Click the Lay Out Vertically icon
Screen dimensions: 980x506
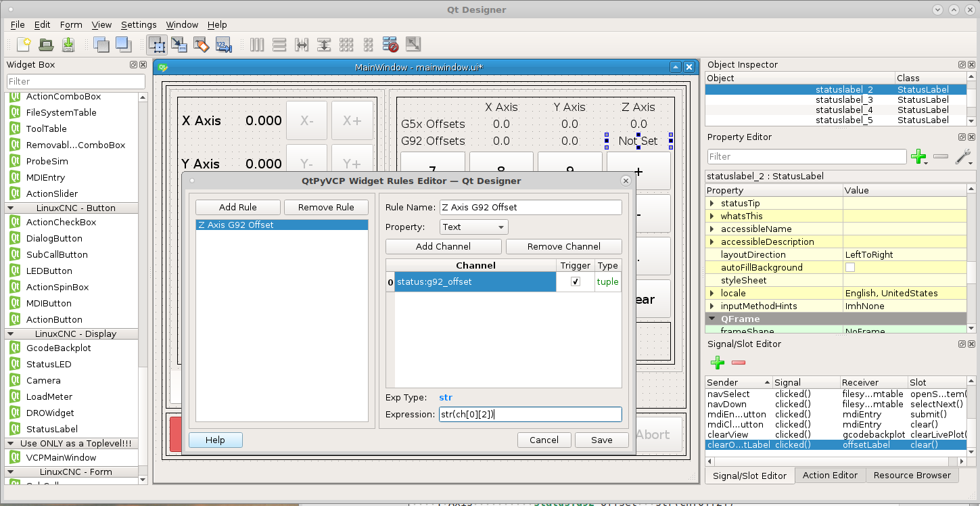point(279,45)
